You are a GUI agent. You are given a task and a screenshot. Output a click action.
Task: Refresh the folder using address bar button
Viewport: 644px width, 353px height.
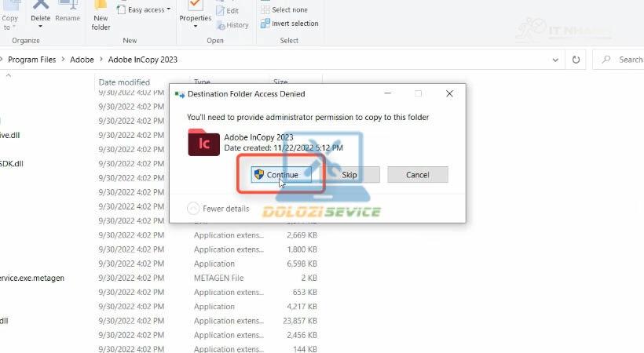[x=576, y=60]
